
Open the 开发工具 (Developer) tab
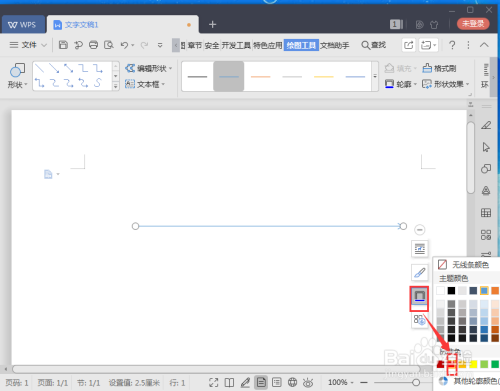(x=236, y=45)
